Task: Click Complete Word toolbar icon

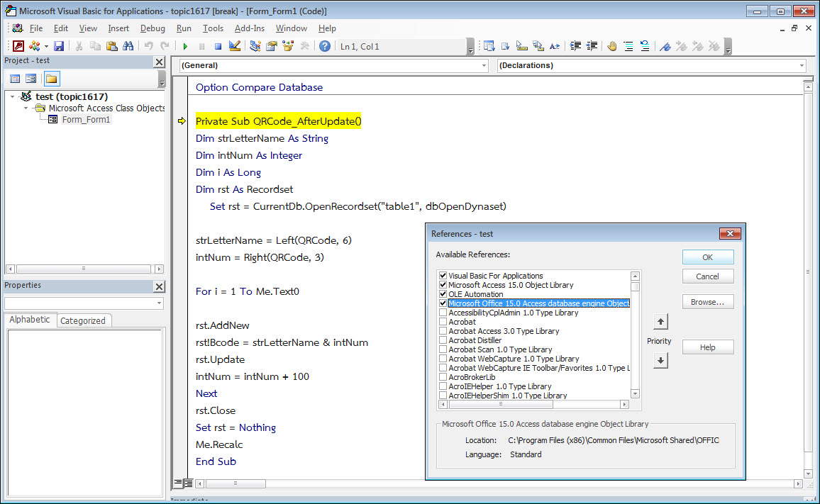Action: 554,46
